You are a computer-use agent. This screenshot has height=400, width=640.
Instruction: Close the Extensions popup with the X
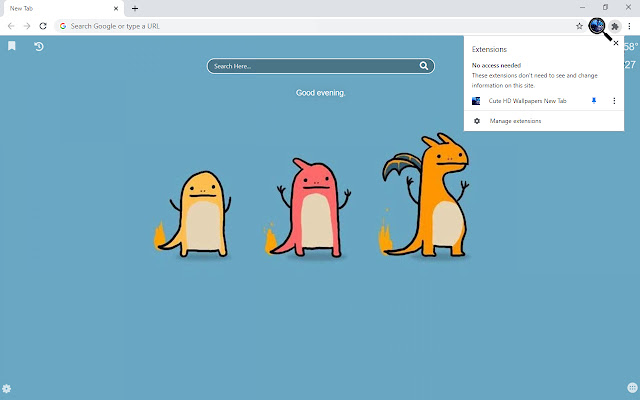point(616,43)
